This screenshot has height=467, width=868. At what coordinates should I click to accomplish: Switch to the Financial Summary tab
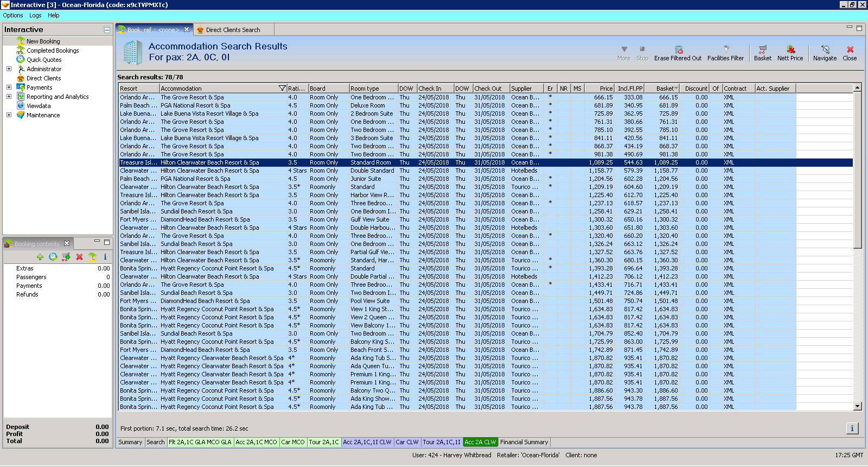click(x=524, y=442)
